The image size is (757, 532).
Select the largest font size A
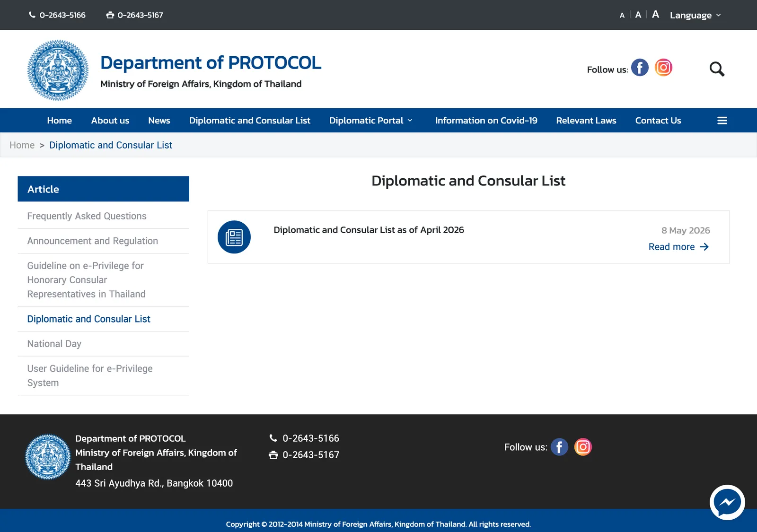pos(655,14)
